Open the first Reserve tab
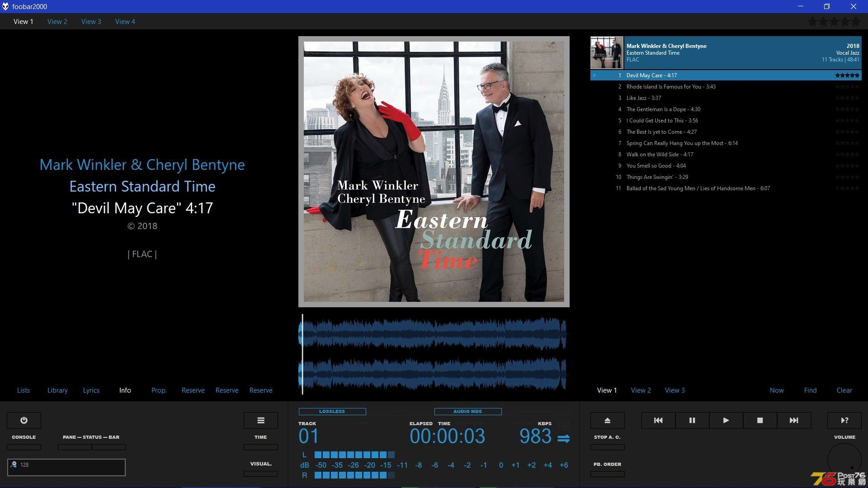The image size is (868, 488). (193, 390)
